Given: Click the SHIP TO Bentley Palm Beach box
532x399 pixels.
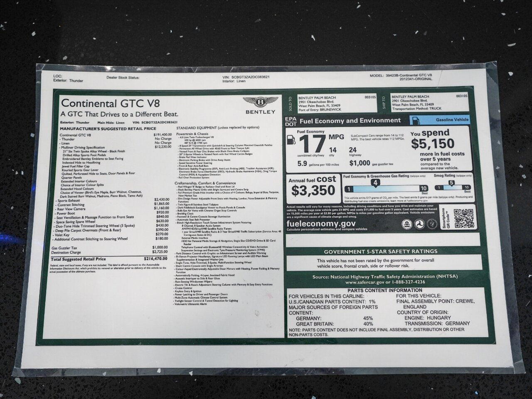Looking at the screenshot, I should pos(429,102).
